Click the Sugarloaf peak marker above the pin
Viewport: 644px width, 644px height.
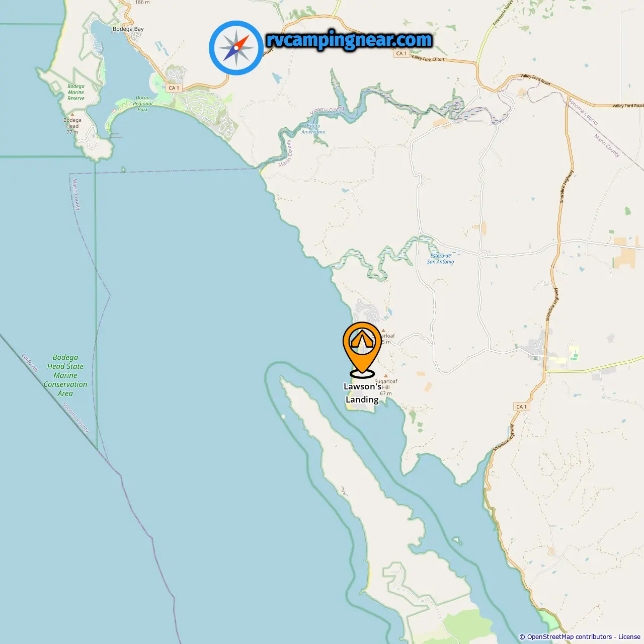(x=383, y=331)
